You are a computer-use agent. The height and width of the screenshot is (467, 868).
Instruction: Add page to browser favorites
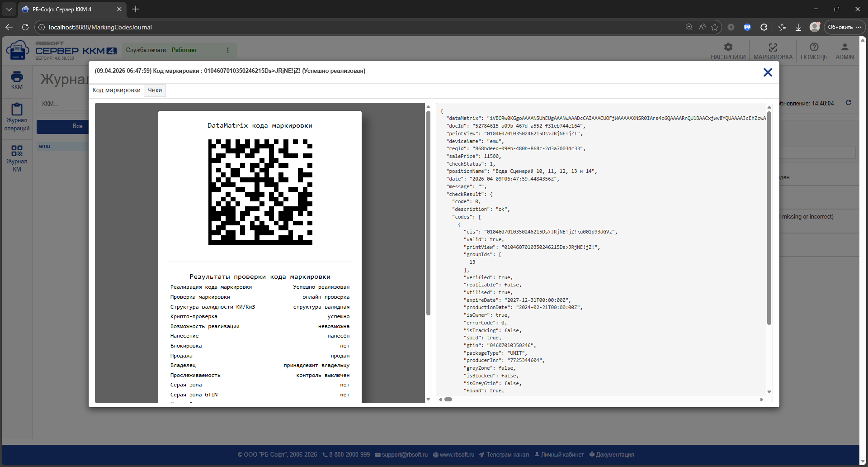715,27
